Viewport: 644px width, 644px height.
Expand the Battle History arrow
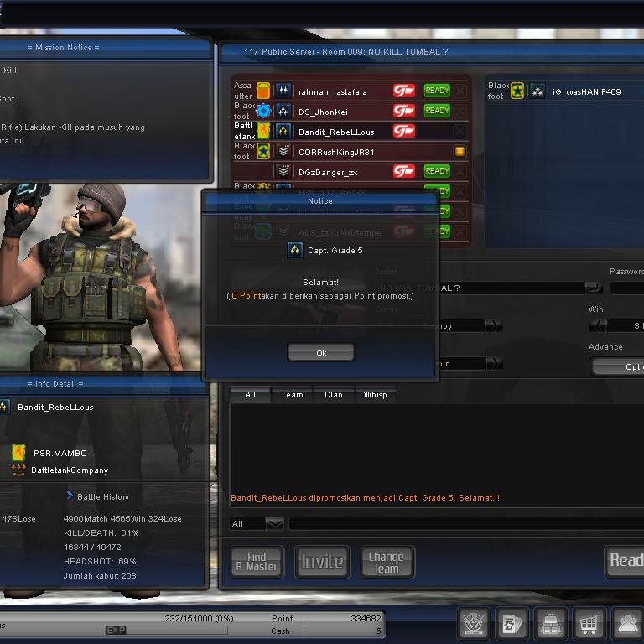point(70,496)
